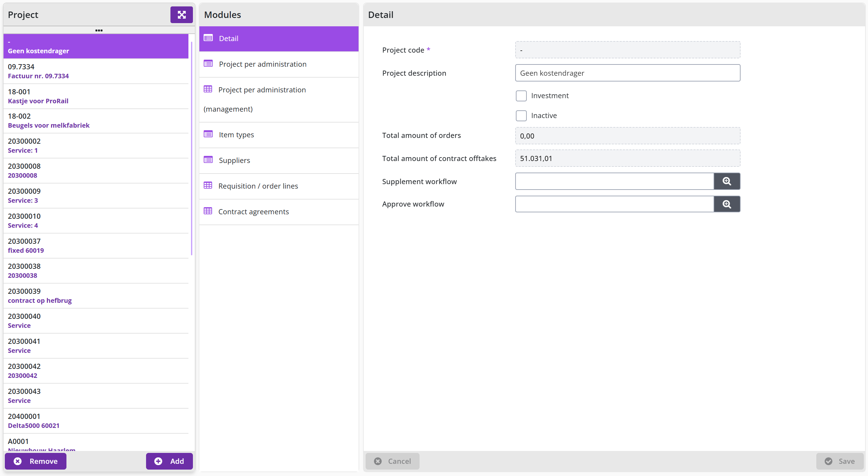
Task: Click the Detail module list icon
Action: [x=208, y=38]
